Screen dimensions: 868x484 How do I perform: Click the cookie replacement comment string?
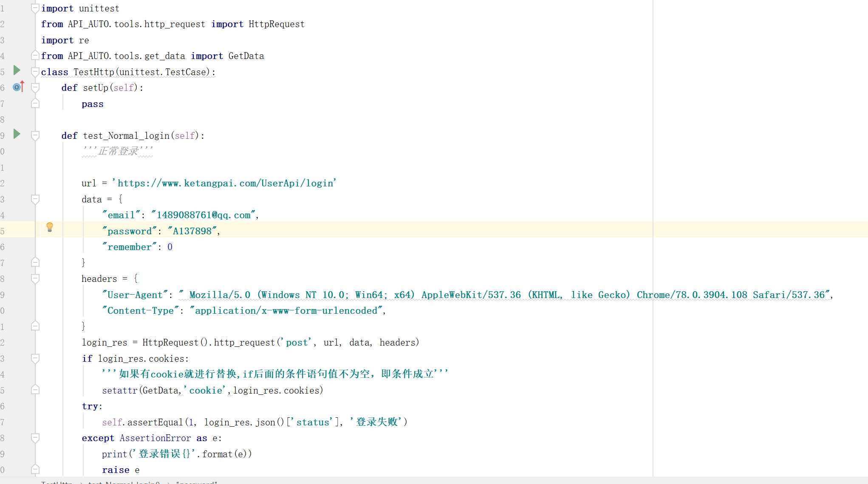pos(275,374)
